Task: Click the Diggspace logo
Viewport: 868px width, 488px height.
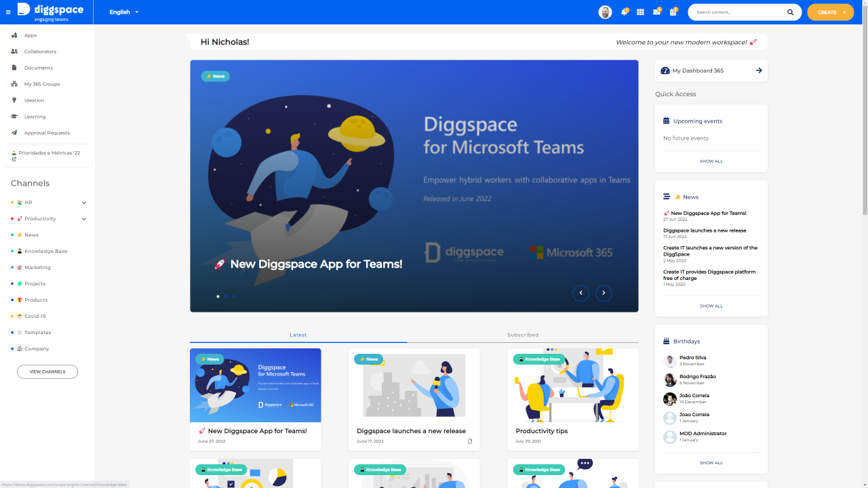Action: coord(50,12)
